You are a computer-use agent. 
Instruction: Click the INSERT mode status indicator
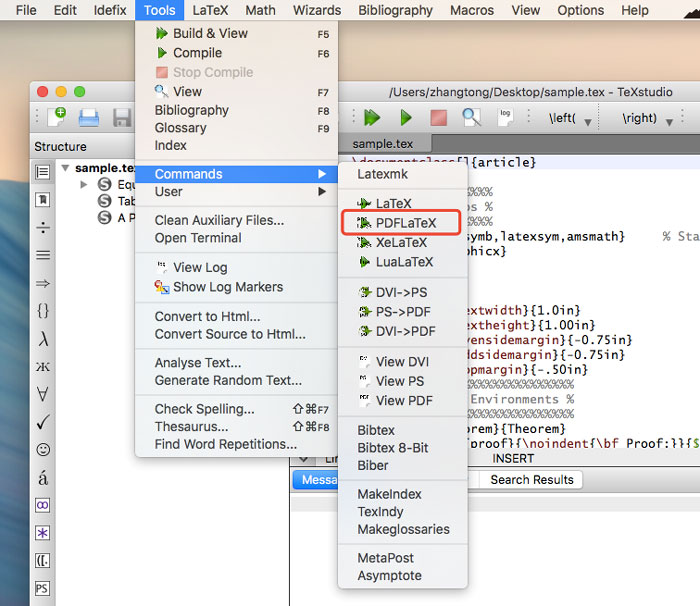click(x=513, y=459)
